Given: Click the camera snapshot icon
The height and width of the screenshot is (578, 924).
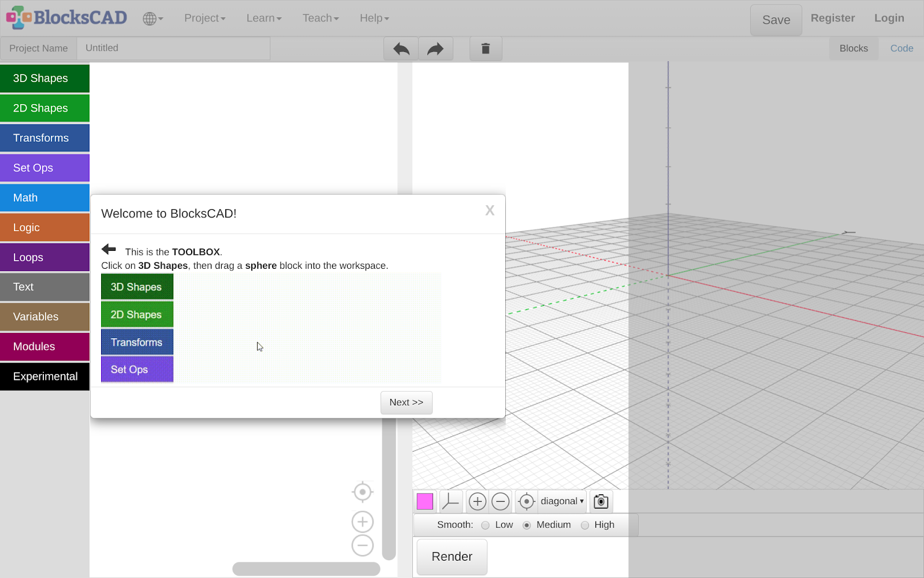Looking at the screenshot, I should click(601, 502).
